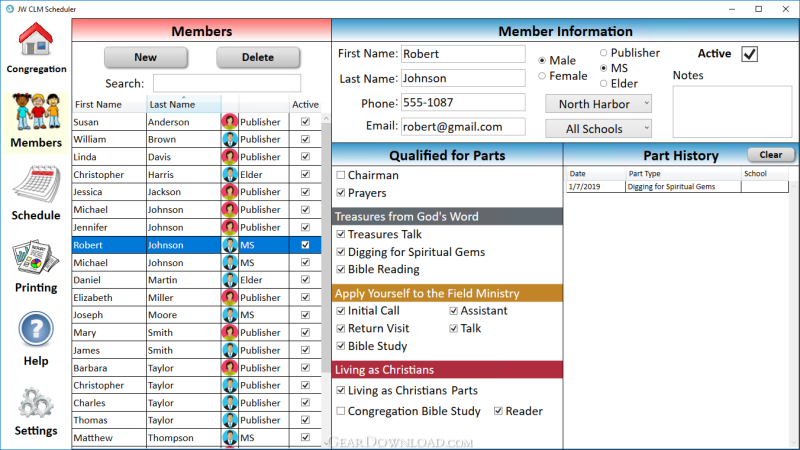The width and height of the screenshot is (800, 450).
Task: Click the JW CLM Scheduler title bar icon
Action: (10, 9)
